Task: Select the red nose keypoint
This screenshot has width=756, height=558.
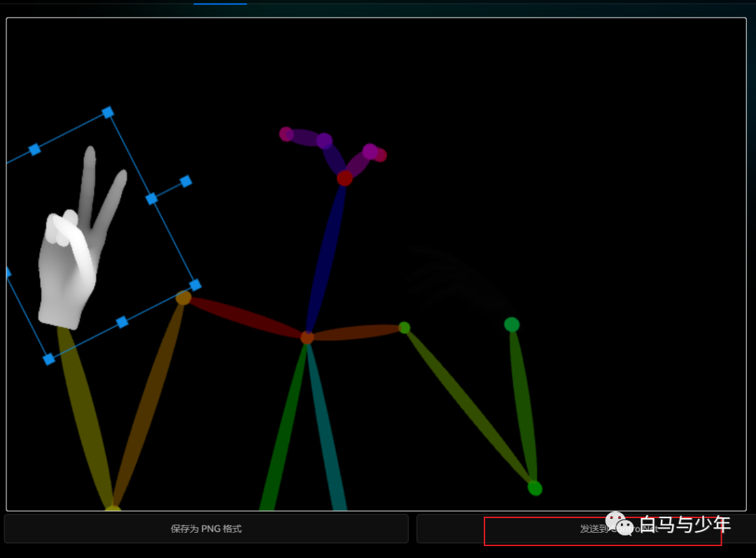Action: click(x=344, y=179)
